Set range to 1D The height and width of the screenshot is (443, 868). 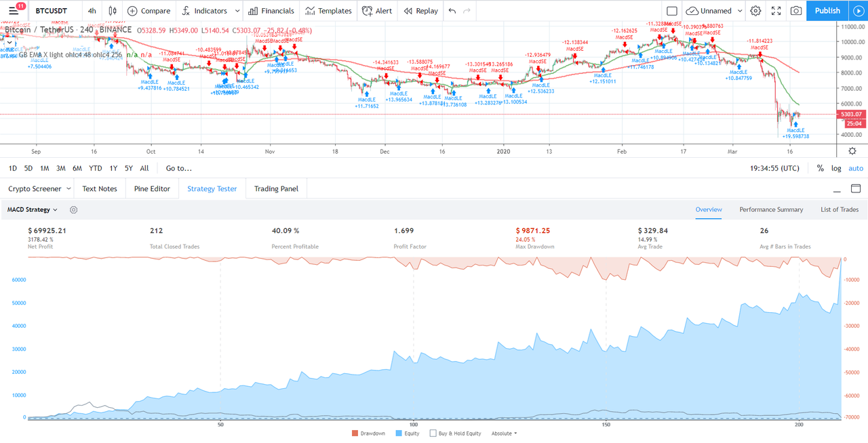(x=13, y=168)
